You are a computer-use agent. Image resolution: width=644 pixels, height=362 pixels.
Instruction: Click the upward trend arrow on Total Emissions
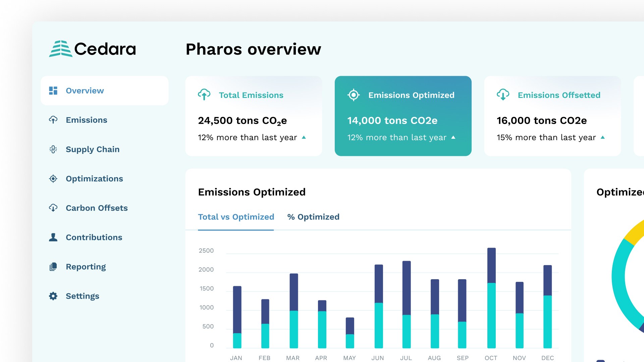click(x=304, y=137)
